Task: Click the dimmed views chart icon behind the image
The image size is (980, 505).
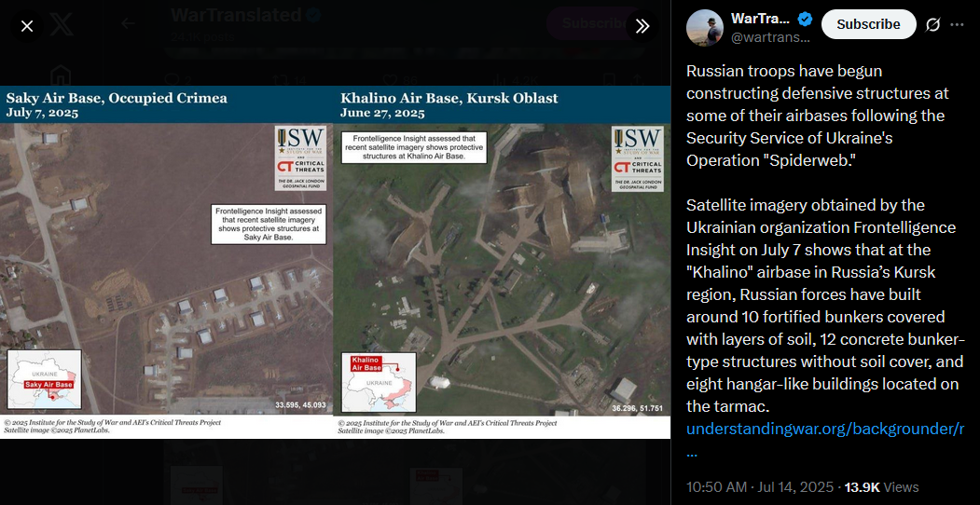Action: (x=500, y=80)
